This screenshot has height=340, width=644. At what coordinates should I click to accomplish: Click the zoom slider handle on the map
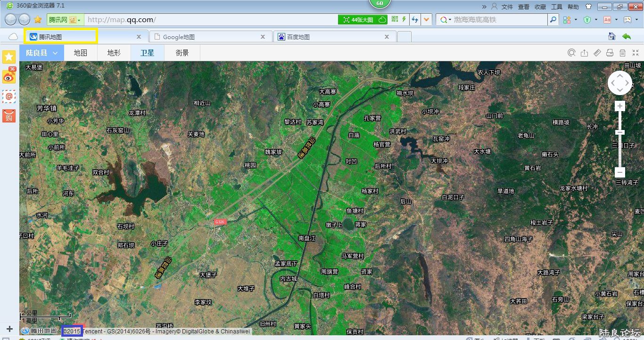pyautogui.click(x=620, y=132)
